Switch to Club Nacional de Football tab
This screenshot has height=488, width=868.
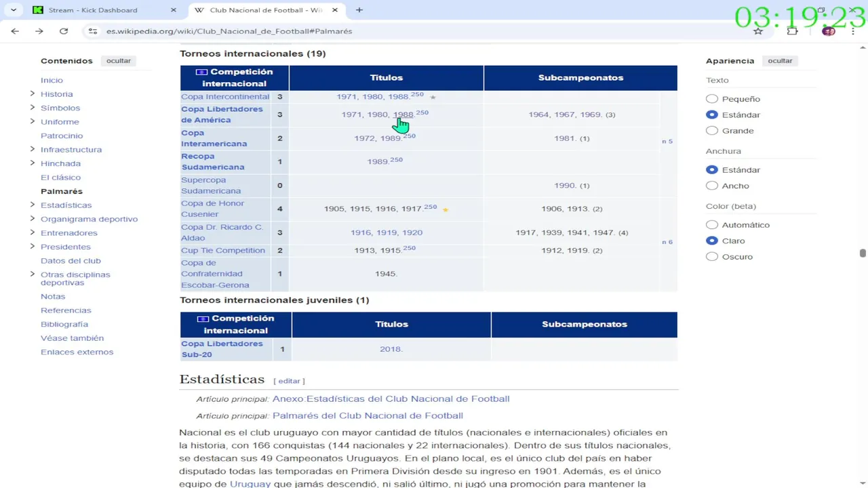pyautogui.click(x=265, y=10)
